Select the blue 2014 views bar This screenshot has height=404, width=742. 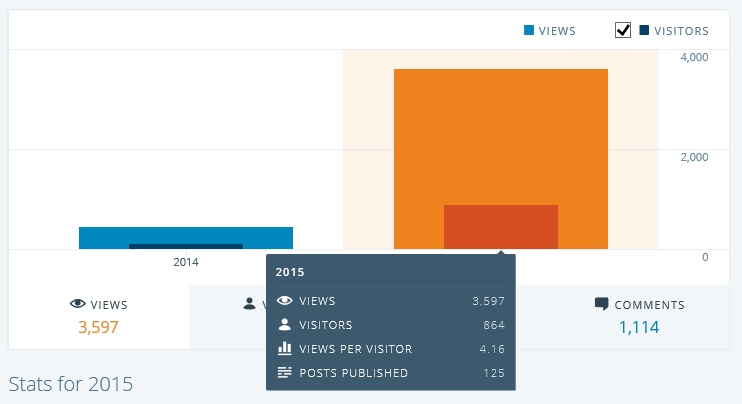pos(185,234)
